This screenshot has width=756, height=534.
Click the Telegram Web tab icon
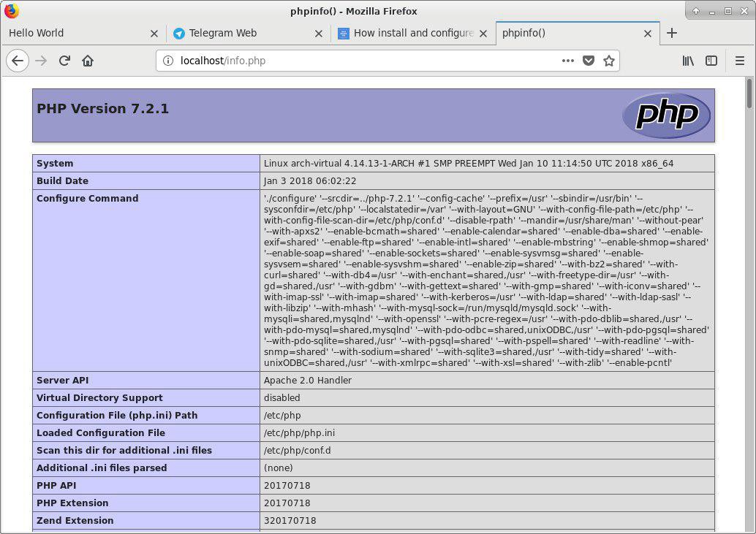[x=179, y=33]
